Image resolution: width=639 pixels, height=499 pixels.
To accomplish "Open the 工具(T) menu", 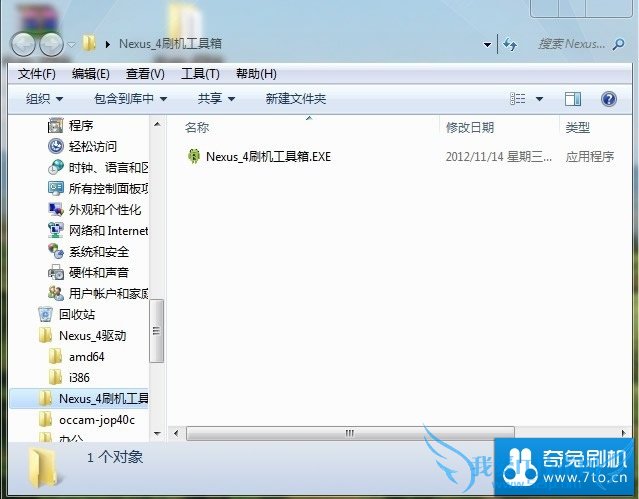I will coord(200,74).
